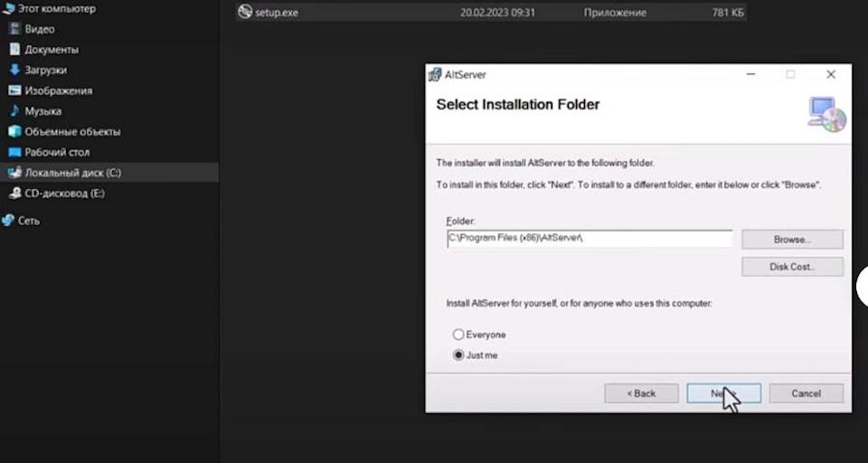Click the Downloads arrow icon
Image resolution: width=868 pixels, height=463 pixels.
(14, 70)
